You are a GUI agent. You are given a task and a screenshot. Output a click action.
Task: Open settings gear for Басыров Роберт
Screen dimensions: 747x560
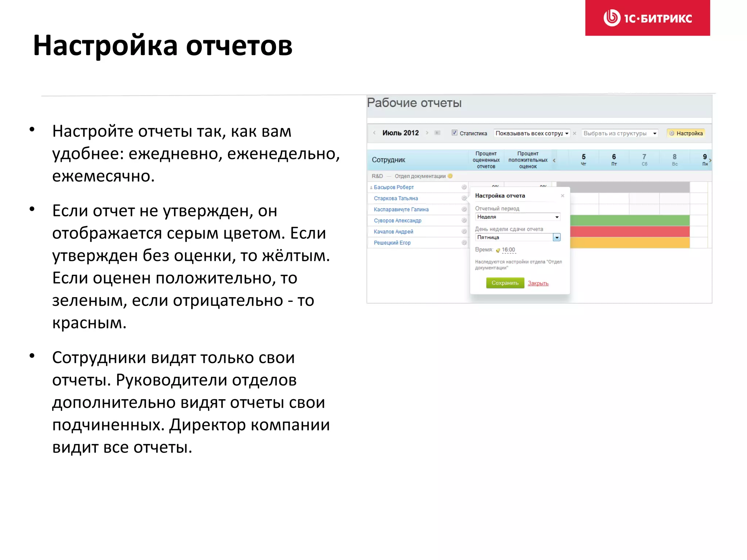(464, 187)
